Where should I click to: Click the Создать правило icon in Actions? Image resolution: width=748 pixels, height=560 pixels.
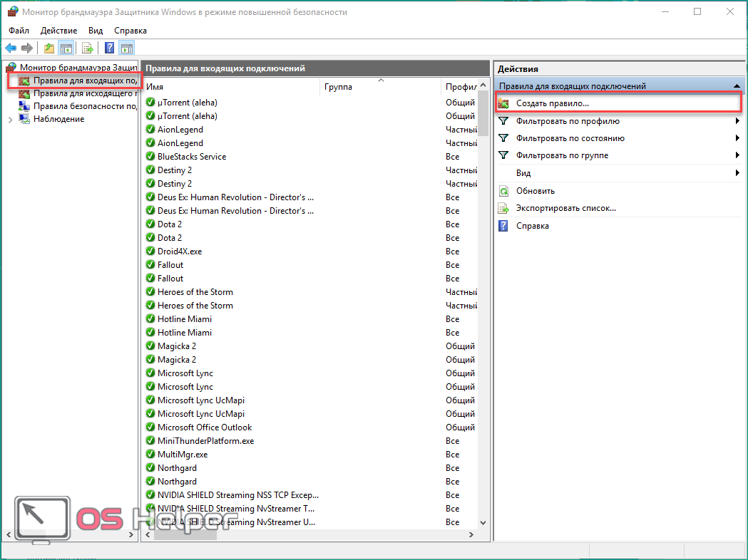coord(503,103)
